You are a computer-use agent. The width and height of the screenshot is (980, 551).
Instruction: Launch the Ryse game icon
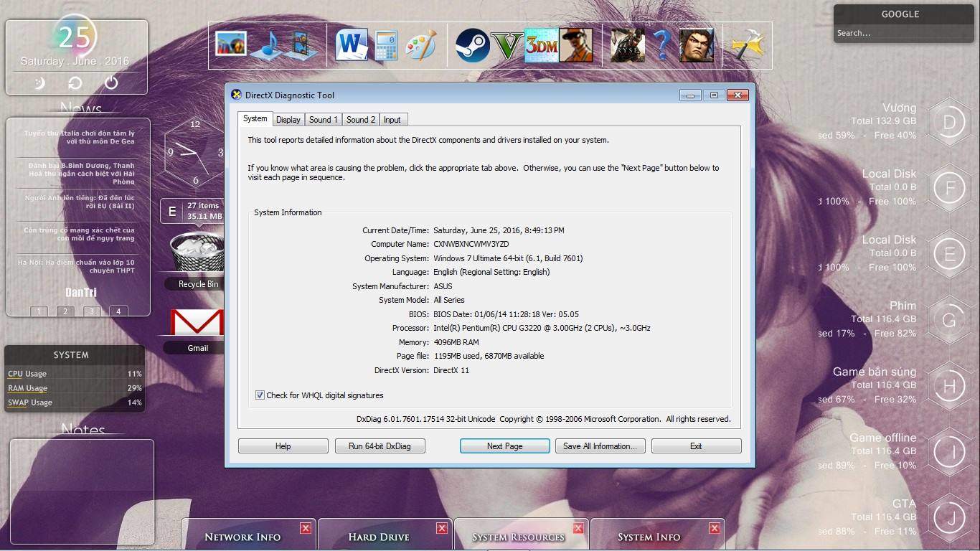[628, 45]
